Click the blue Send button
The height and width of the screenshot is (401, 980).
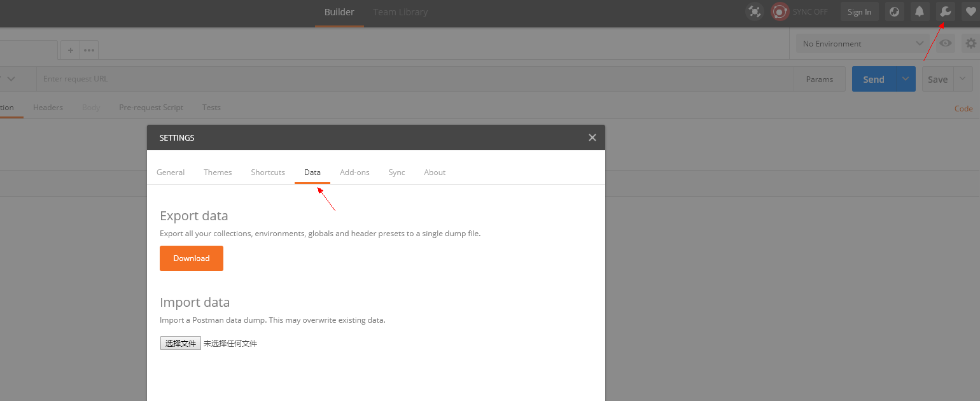(x=874, y=79)
